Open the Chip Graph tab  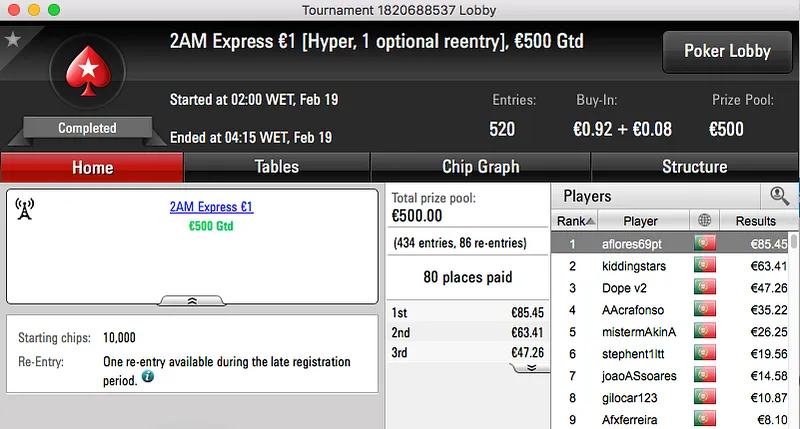(480, 167)
